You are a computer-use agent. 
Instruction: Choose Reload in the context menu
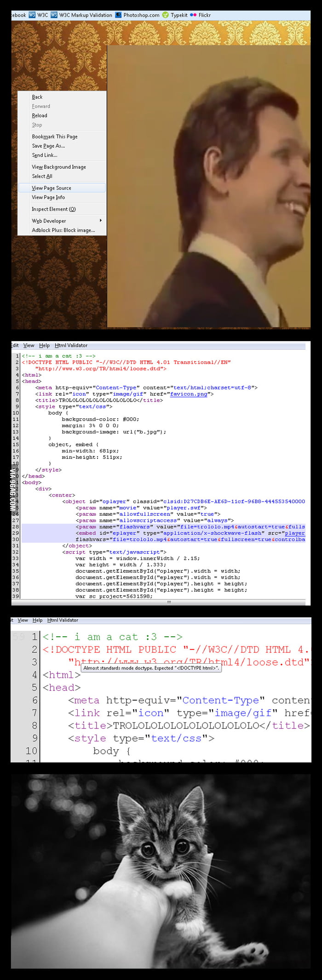40,116
